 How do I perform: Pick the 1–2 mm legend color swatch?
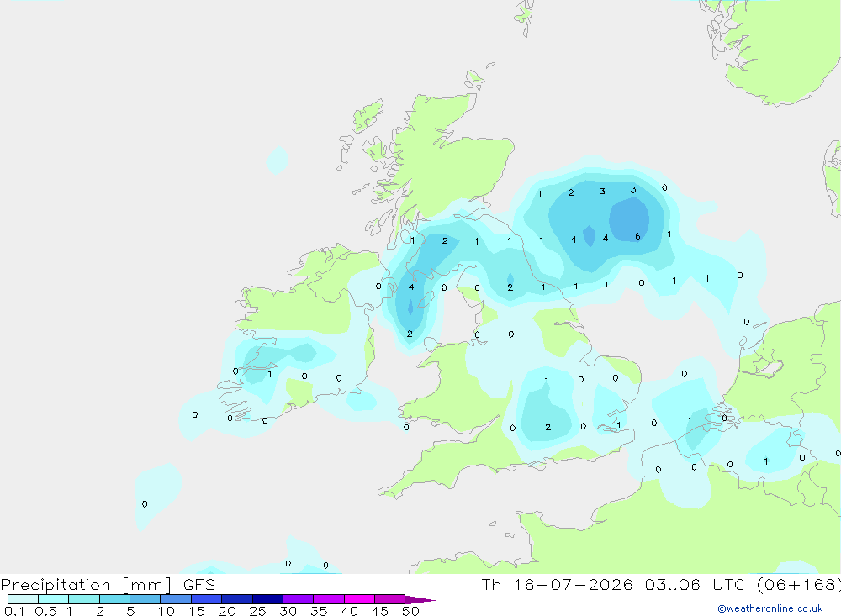(84, 599)
